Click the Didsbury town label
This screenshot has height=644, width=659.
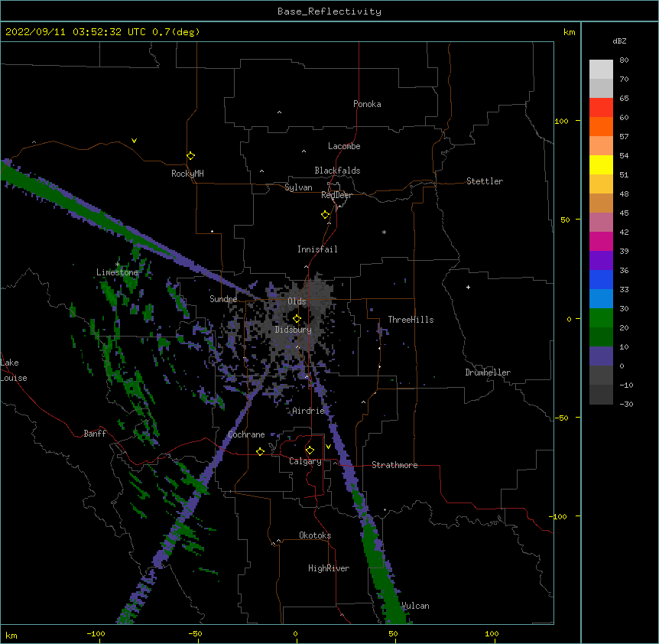click(294, 330)
